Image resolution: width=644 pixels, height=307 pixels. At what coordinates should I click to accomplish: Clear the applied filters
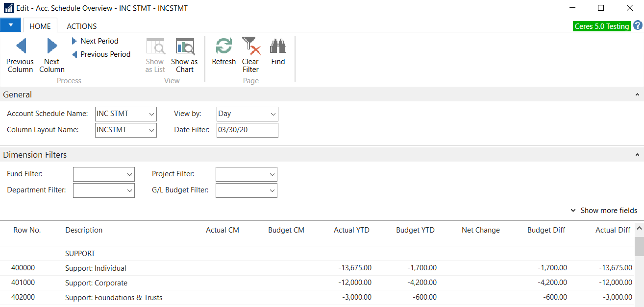250,47
